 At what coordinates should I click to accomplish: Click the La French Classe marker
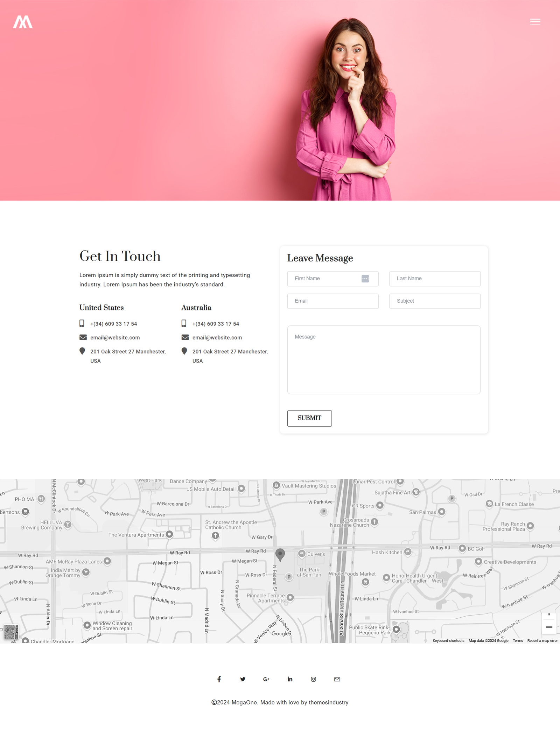click(489, 504)
